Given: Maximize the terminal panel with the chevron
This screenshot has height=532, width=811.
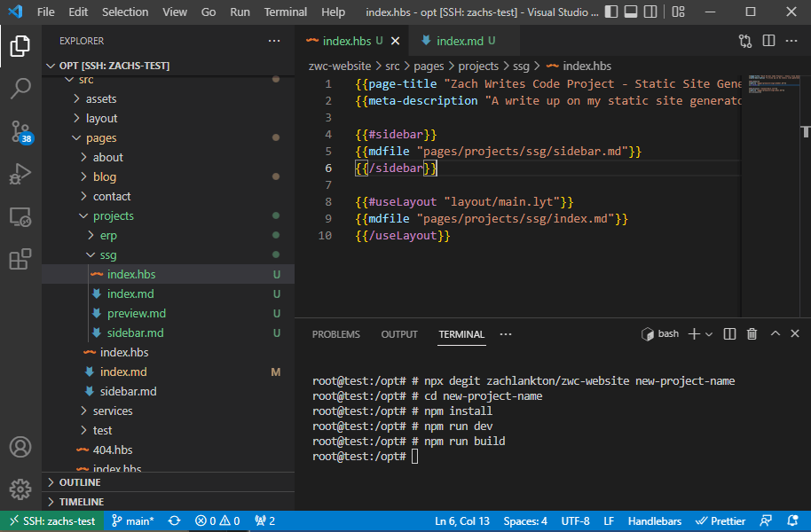Looking at the screenshot, I should (774, 334).
